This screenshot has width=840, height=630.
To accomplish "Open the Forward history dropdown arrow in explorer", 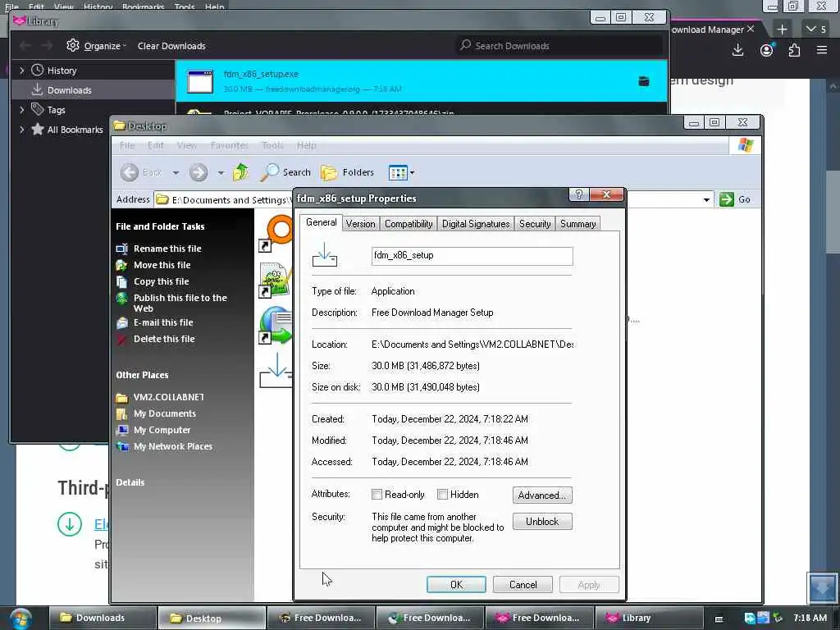I will pos(220,172).
